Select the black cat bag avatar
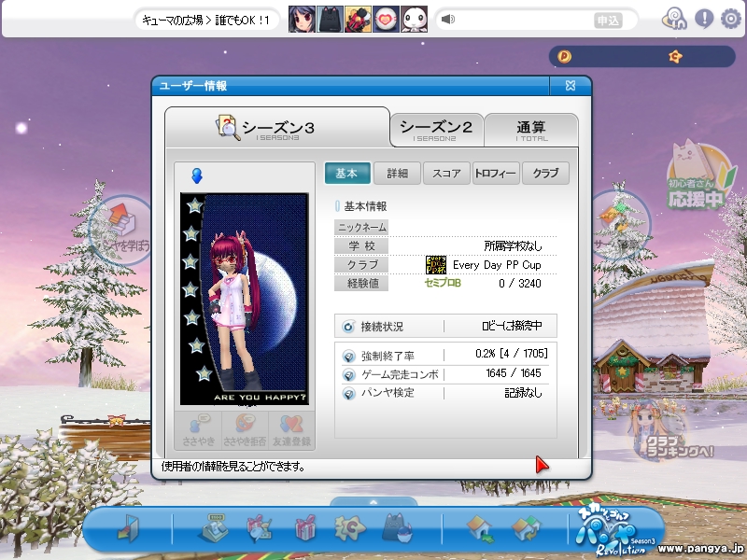747x560 pixels. (331, 20)
